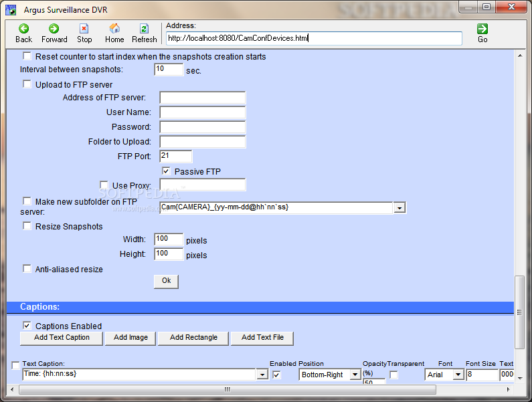
Task: Click the Ok button
Action: [x=166, y=281]
